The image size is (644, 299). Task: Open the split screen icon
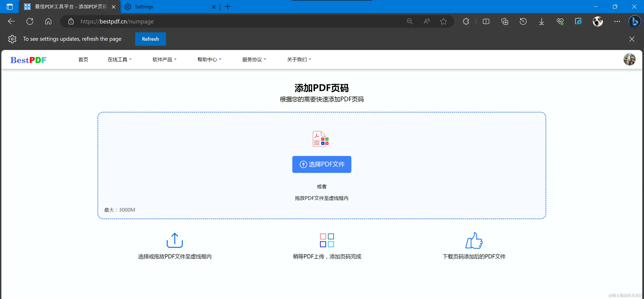(x=486, y=21)
